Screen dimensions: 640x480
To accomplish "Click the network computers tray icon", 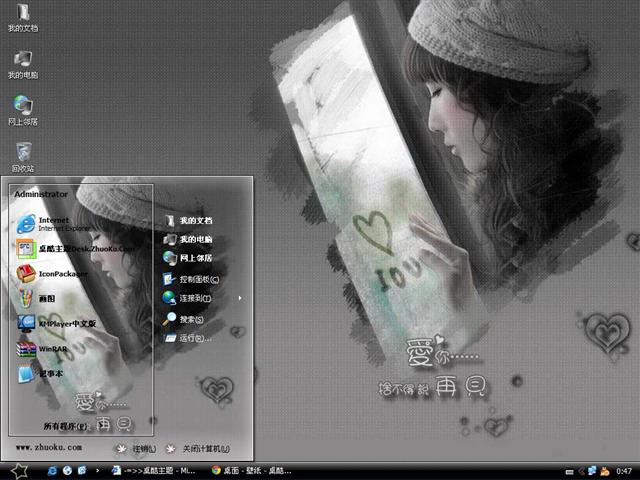I will 592,471.
